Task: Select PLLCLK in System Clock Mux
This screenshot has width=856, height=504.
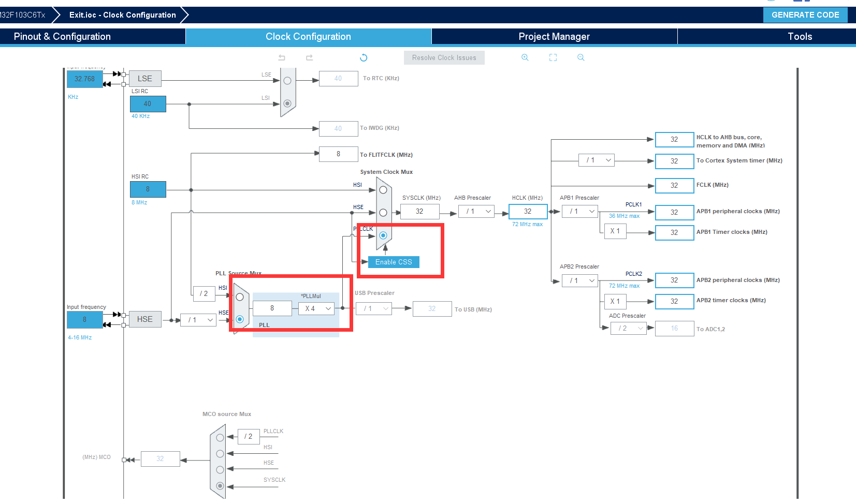Action: [383, 235]
